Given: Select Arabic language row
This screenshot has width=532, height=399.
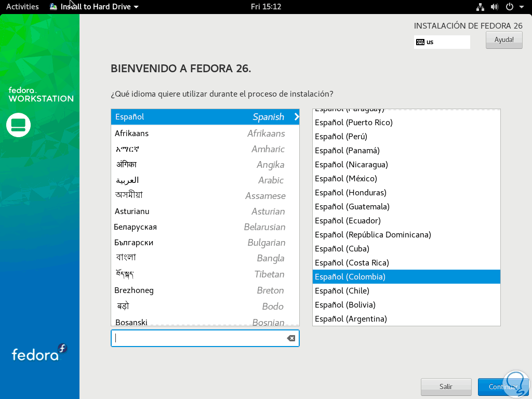Looking at the screenshot, I should (x=205, y=180).
